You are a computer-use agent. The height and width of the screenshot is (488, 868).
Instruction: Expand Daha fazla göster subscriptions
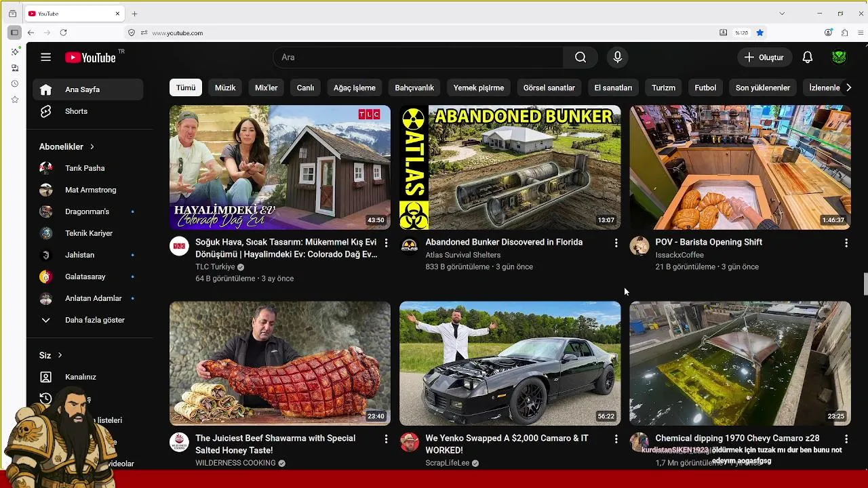tap(88, 320)
